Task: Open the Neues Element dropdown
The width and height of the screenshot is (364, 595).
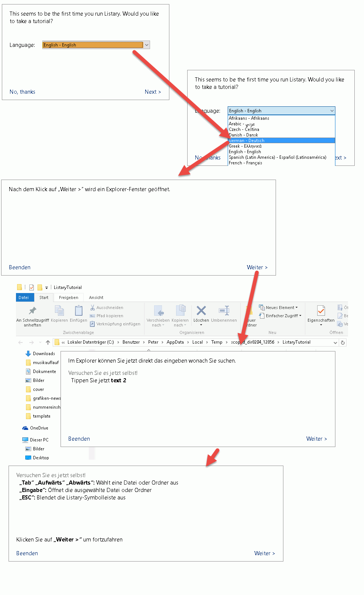Action: pos(279,308)
